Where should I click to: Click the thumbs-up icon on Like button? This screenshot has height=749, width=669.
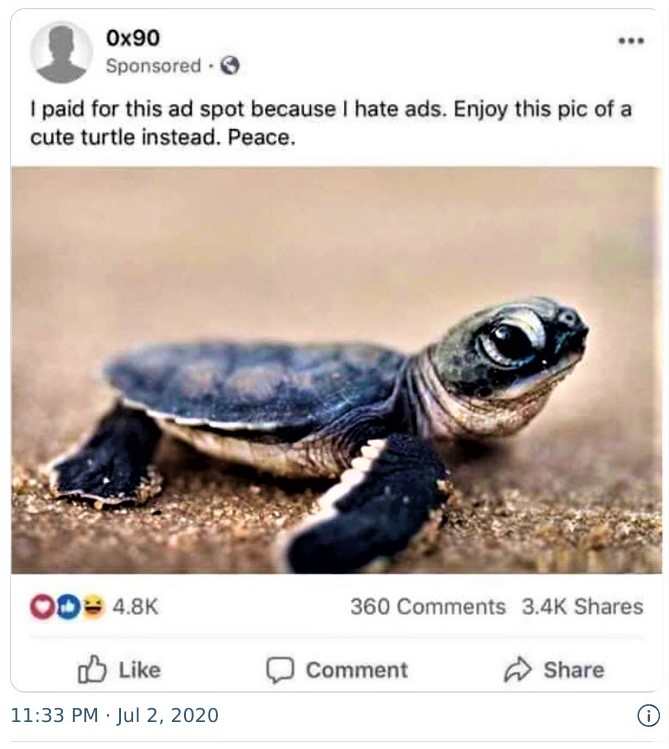[x=91, y=669]
